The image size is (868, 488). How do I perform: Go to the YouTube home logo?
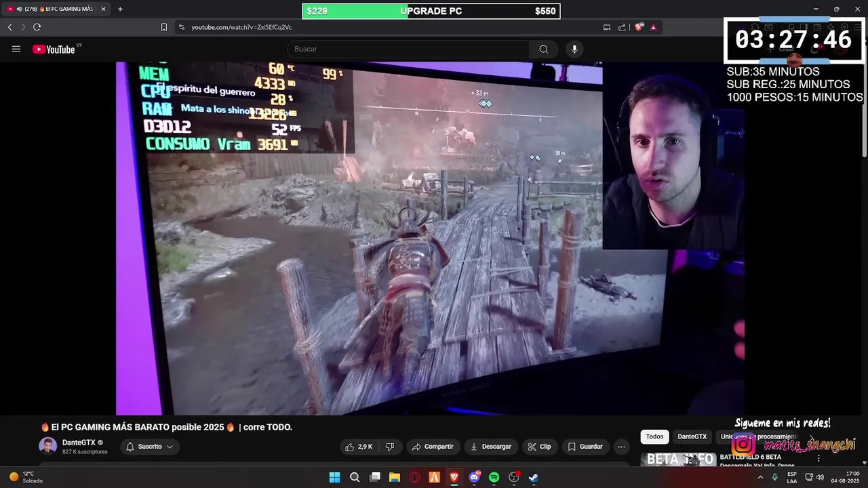[x=54, y=49]
